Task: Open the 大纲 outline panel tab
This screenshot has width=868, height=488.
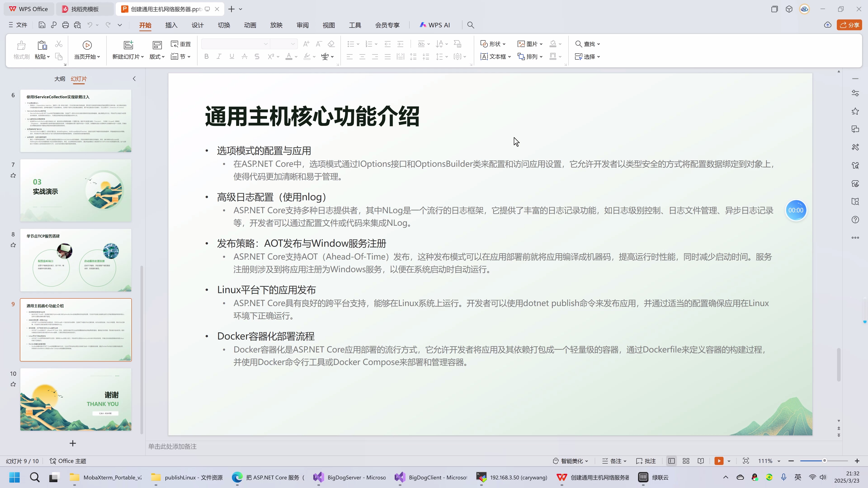Action: (60, 78)
